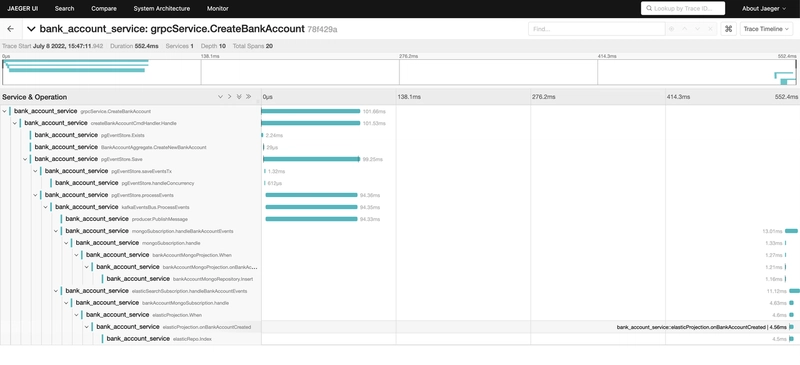Viewport: 800px width, 365px height.
Task: Collapse the elasticProjection.When span
Action: [x=77, y=314]
